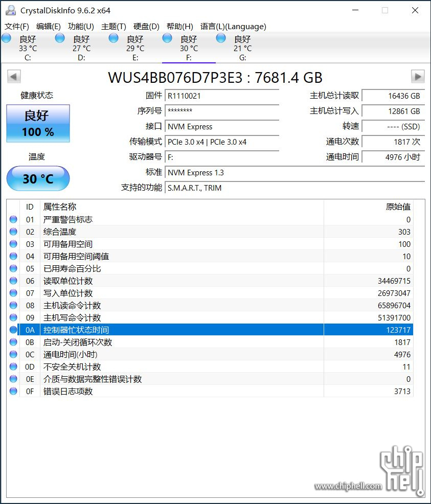Select drive E: status icon at 29 °C
431x504 pixels.
(x=114, y=38)
